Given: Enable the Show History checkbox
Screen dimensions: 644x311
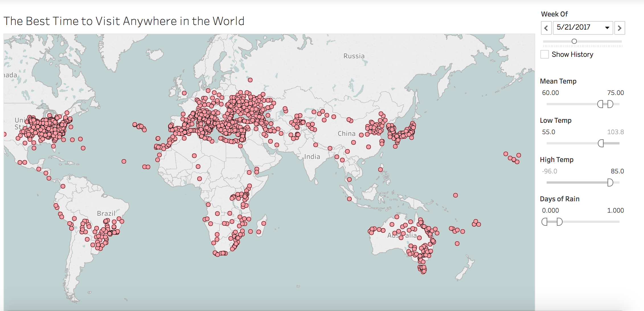Looking at the screenshot, I should [544, 54].
